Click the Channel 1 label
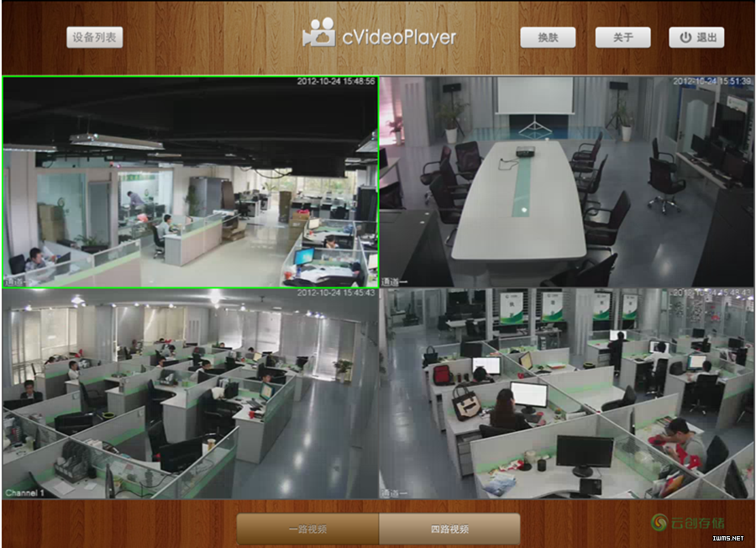 (x=24, y=493)
